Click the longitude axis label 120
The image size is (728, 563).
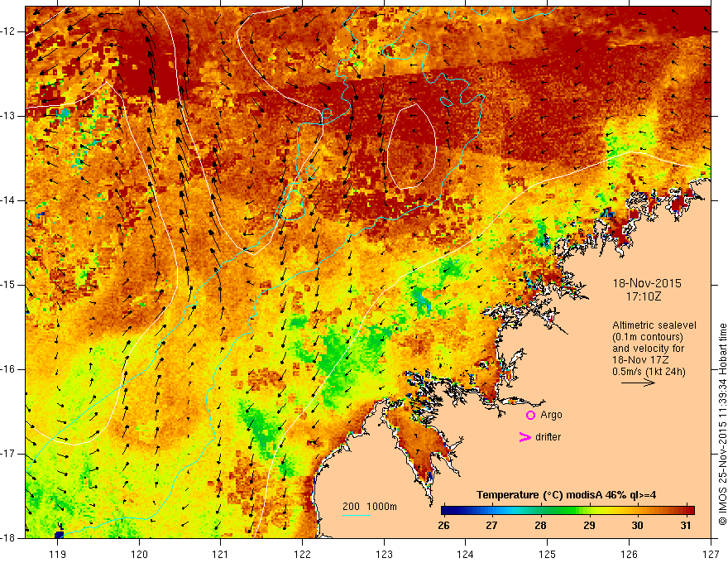pos(139,554)
